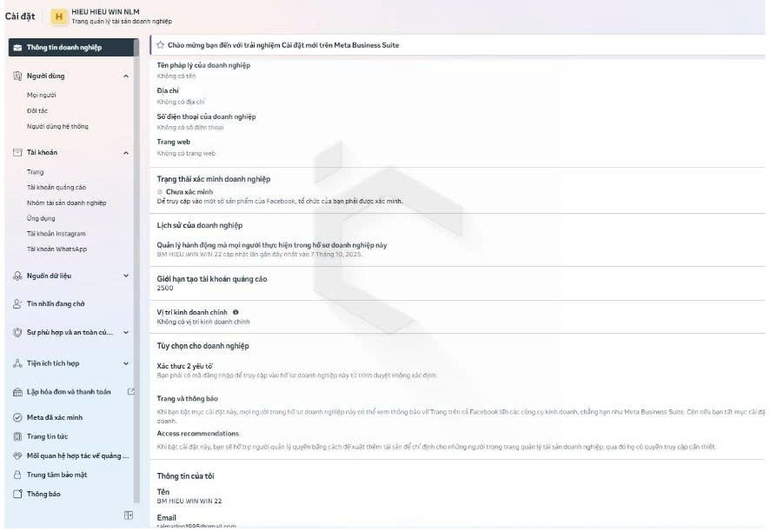Click the Tên pháp lý của doanh nghiệp heading
Screen dimensions: 770x532
click(203, 65)
